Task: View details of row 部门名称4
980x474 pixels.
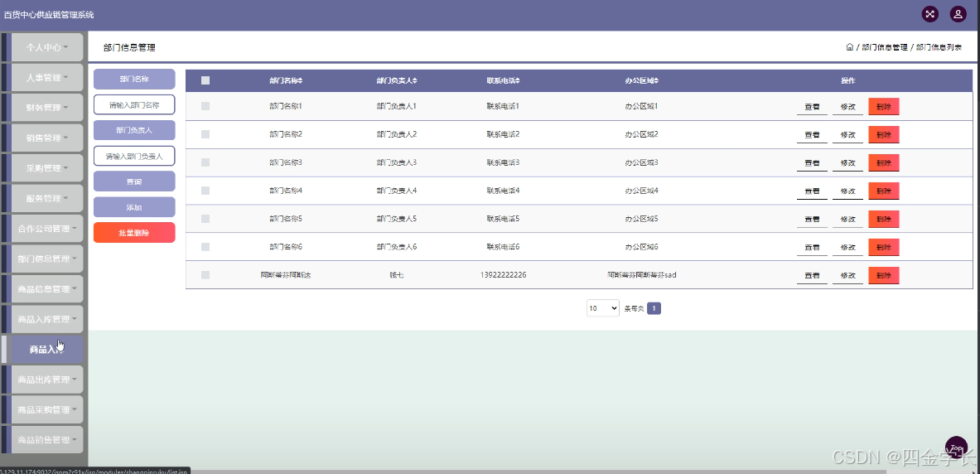Action: (x=812, y=191)
